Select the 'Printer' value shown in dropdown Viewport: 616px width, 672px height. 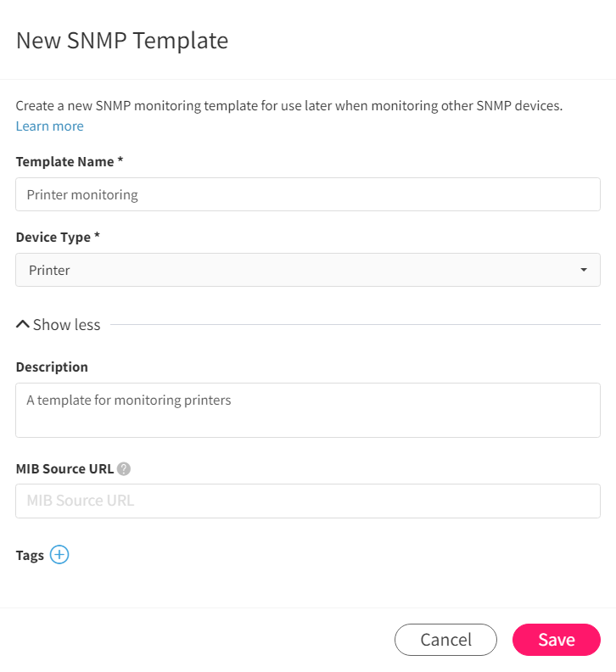point(49,270)
